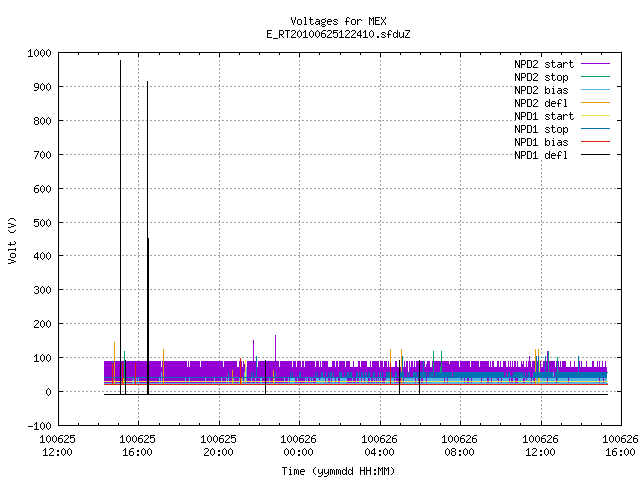Click the 'NPD2 bias' legend label
The image size is (640, 480).
pyautogui.click(x=541, y=90)
